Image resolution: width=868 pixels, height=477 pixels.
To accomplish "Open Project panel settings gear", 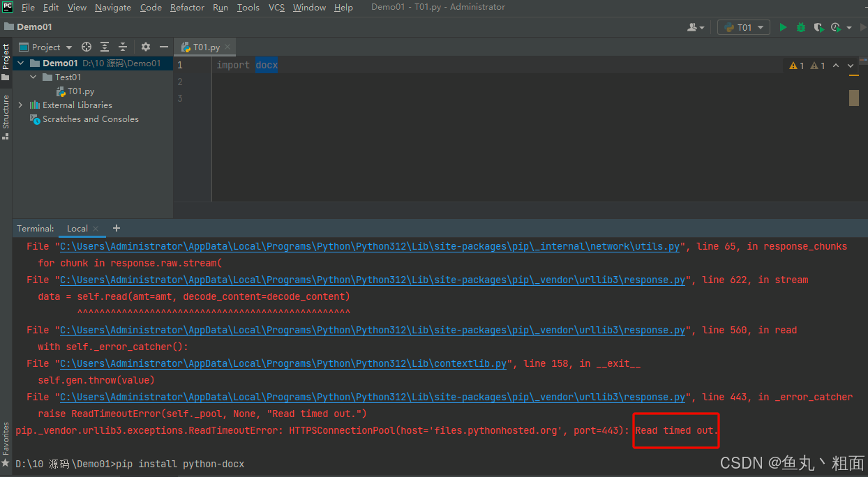I will point(146,47).
